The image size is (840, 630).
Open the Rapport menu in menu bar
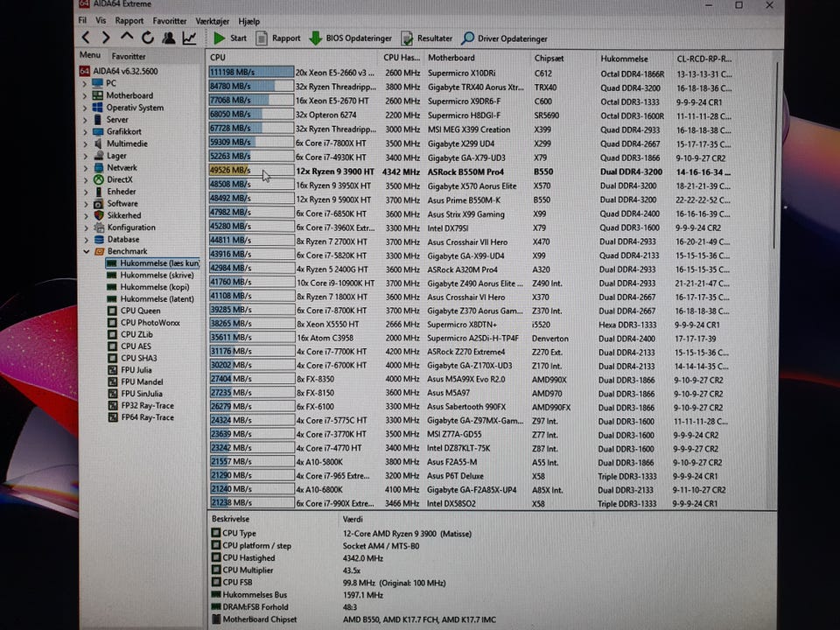pyautogui.click(x=129, y=20)
